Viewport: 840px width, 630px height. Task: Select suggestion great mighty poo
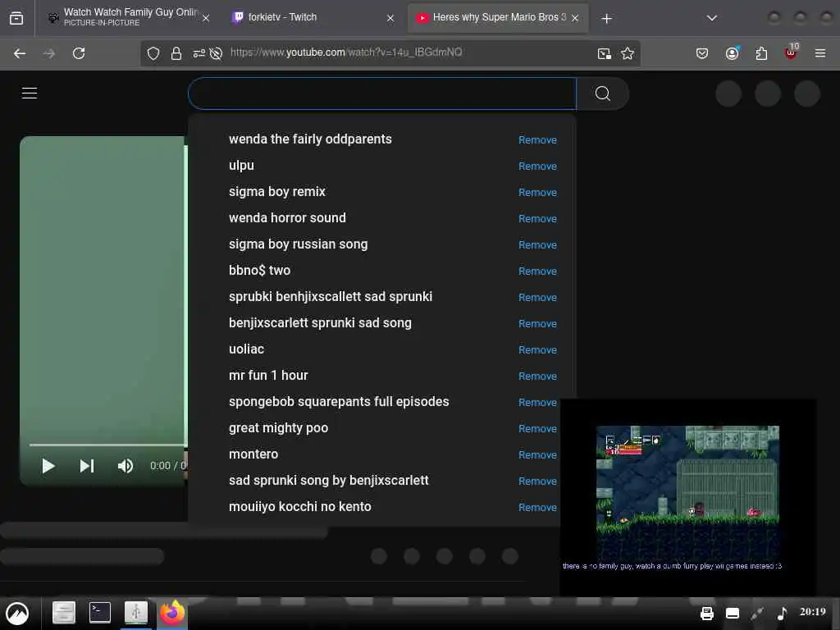point(278,428)
